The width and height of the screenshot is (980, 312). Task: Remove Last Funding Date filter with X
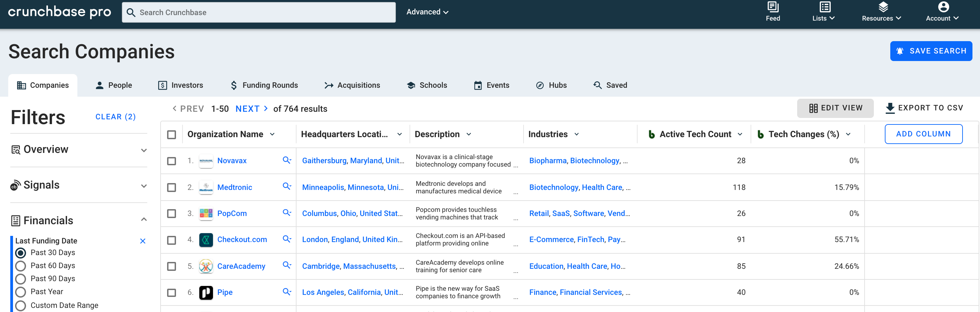(x=143, y=241)
